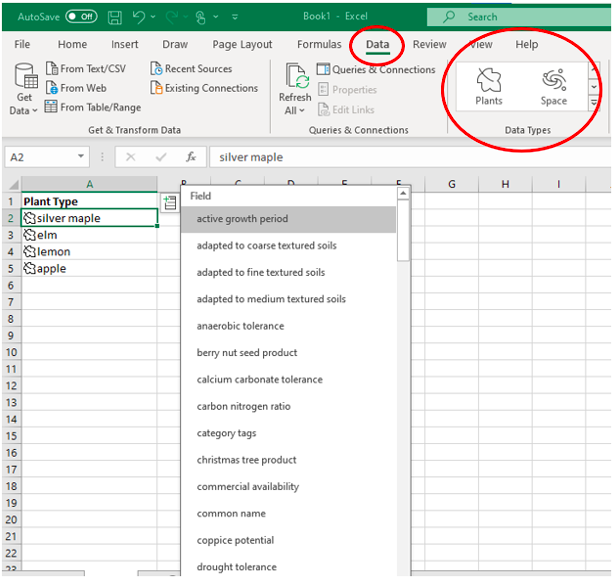615x582 pixels.
Task: Click the Undo arrow icon
Action: [x=139, y=17]
